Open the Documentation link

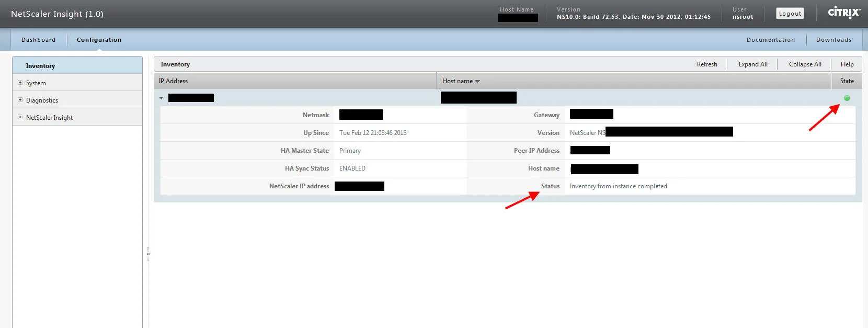coord(771,40)
